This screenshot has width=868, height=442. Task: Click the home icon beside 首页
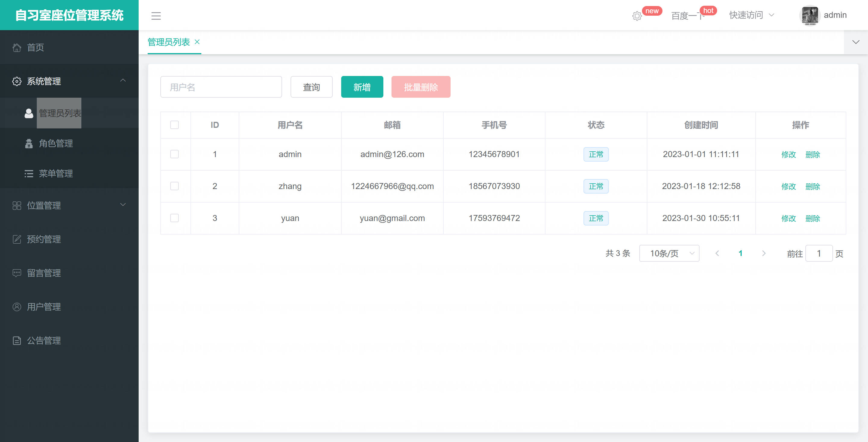17,48
